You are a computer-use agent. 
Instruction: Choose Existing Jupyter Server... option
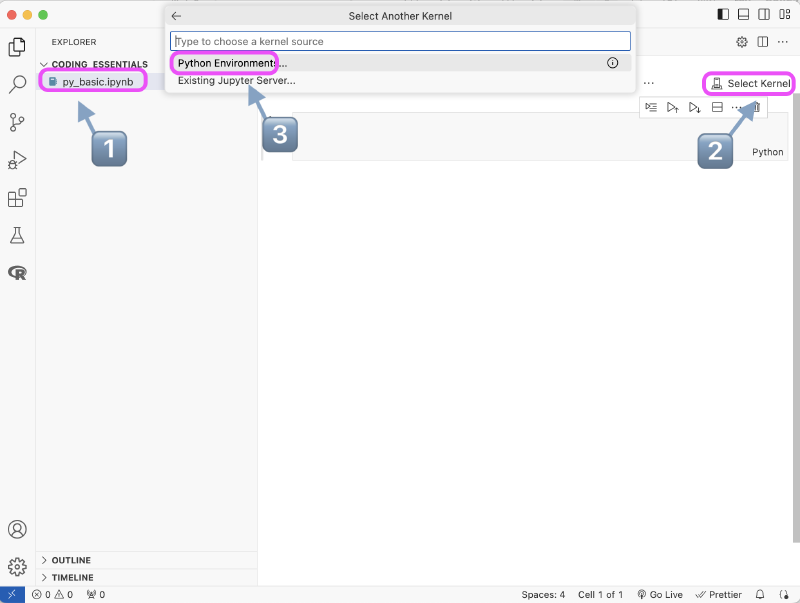click(x=236, y=80)
